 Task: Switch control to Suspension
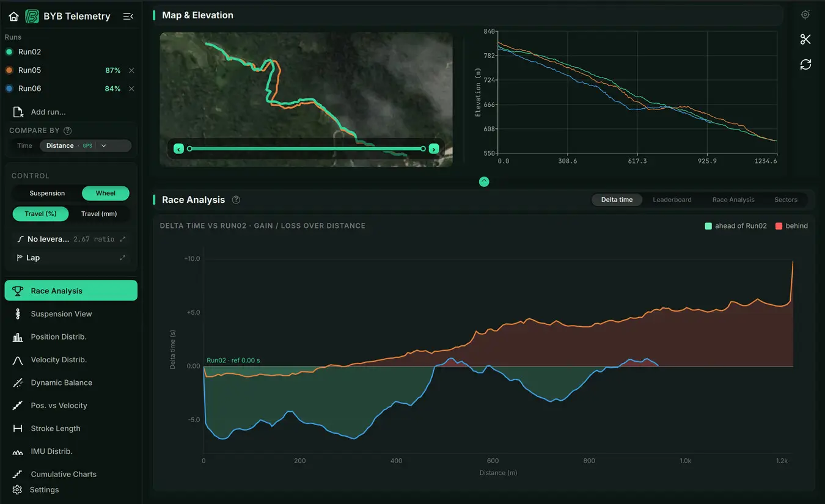(47, 193)
